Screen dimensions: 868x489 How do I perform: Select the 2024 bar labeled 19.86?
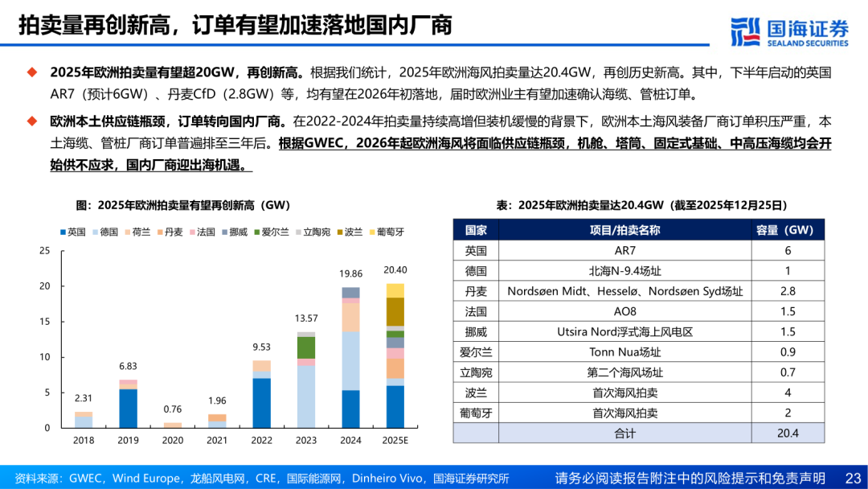coord(350,357)
